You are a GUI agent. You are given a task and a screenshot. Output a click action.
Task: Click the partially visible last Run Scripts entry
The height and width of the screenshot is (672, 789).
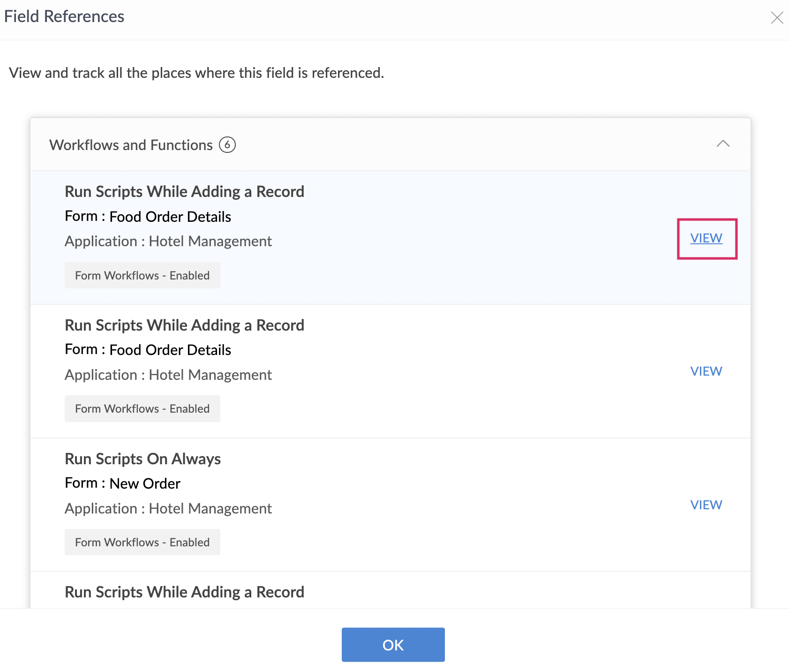[184, 592]
